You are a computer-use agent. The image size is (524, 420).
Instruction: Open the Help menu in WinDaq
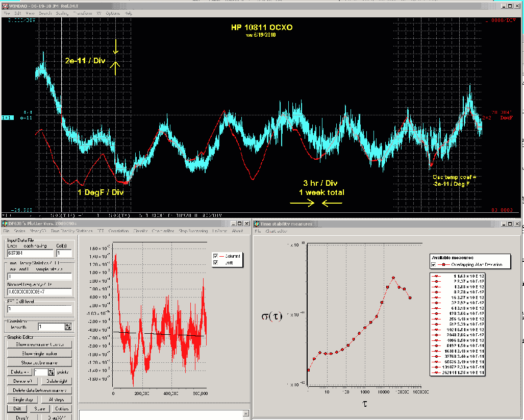pos(129,13)
